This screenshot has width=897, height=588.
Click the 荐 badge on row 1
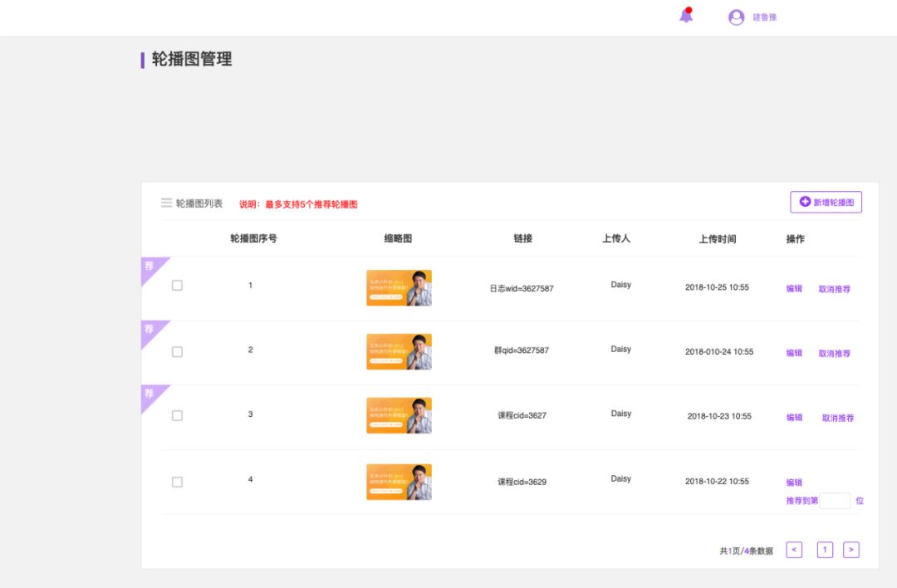click(150, 267)
